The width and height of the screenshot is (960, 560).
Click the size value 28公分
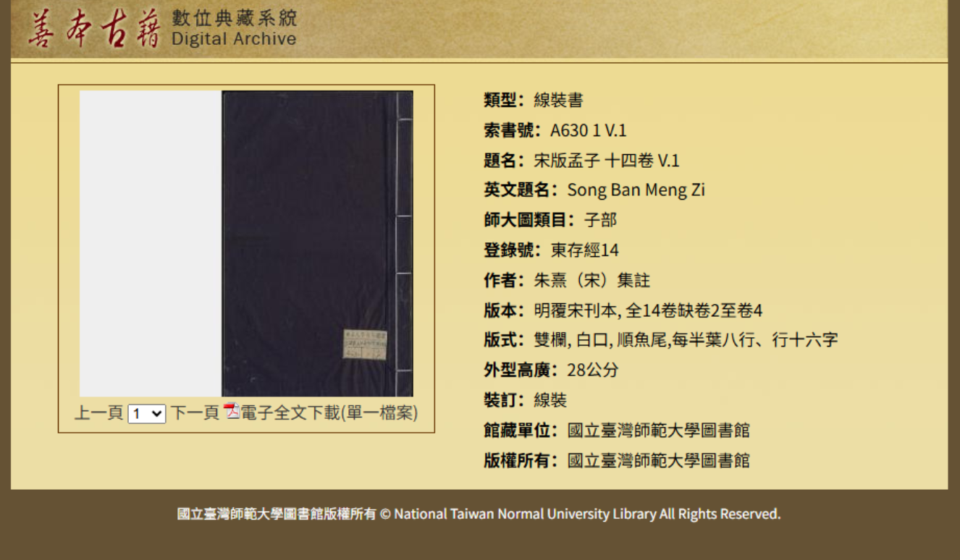point(593,370)
